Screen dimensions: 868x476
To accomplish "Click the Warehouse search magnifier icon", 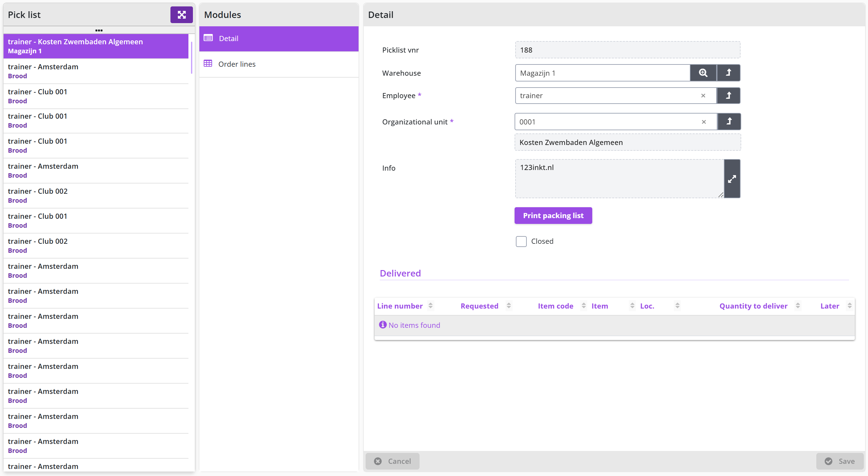I will pyautogui.click(x=703, y=73).
